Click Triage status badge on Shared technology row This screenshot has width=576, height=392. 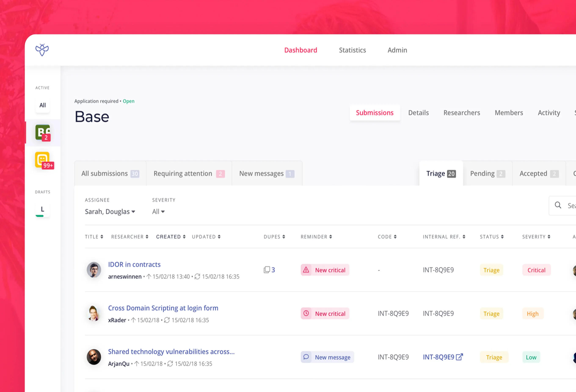(x=494, y=357)
